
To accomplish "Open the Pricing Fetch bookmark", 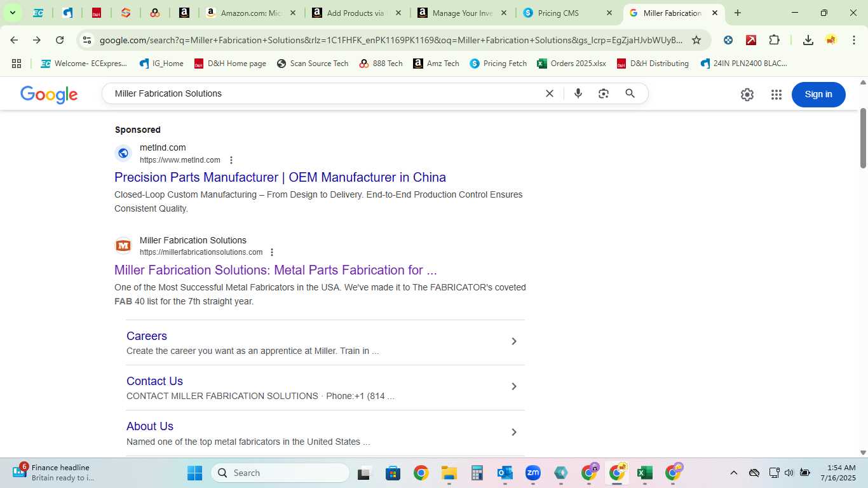I will 498,64.
